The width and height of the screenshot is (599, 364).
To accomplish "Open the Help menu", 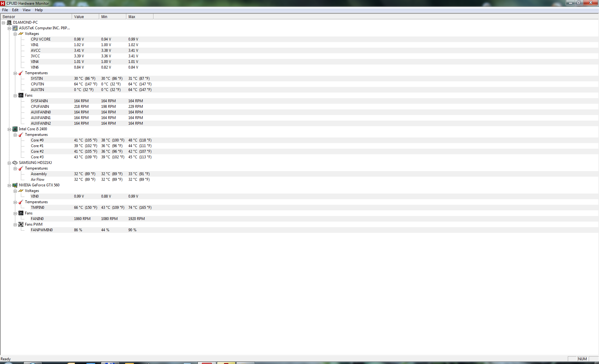I will tap(39, 10).
